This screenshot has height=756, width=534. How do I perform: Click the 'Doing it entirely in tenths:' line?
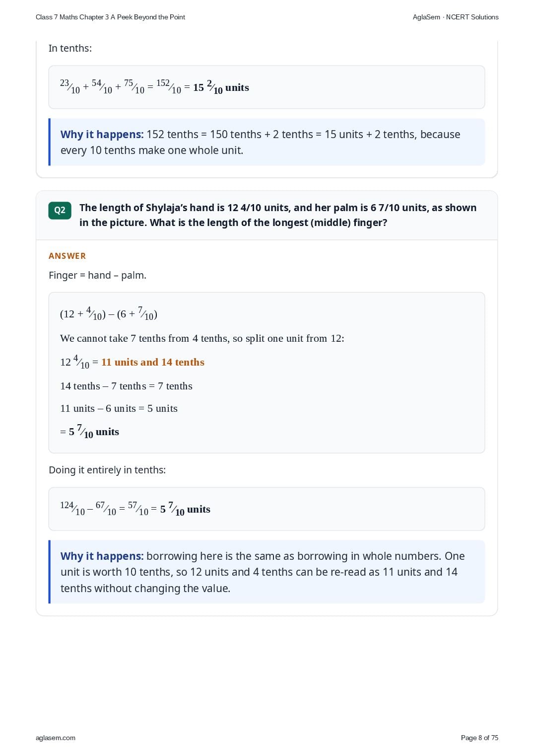click(107, 470)
